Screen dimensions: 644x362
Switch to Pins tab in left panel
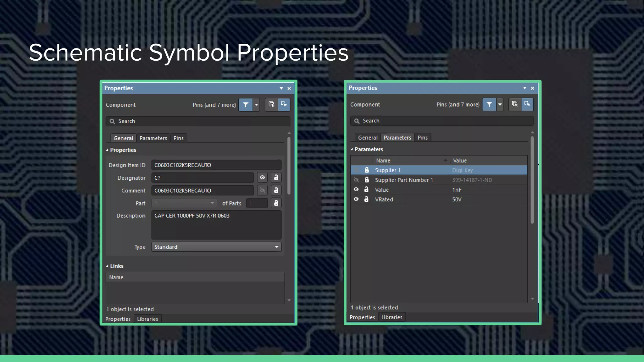pyautogui.click(x=179, y=138)
